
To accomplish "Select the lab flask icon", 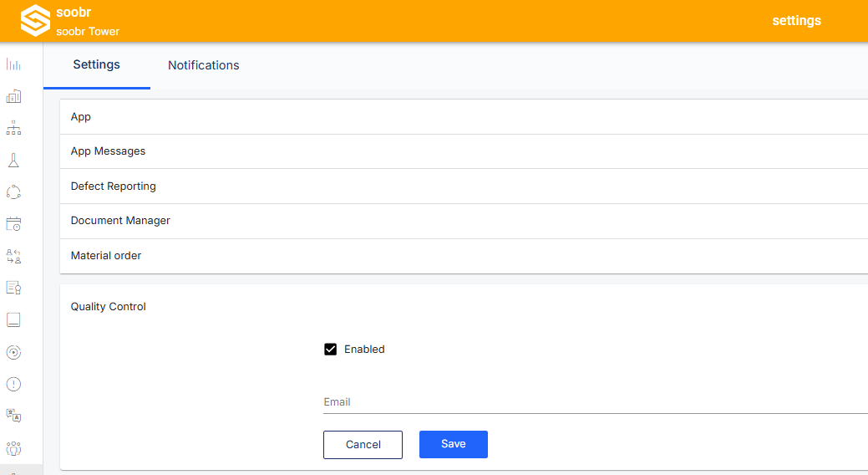I will [x=14, y=161].
